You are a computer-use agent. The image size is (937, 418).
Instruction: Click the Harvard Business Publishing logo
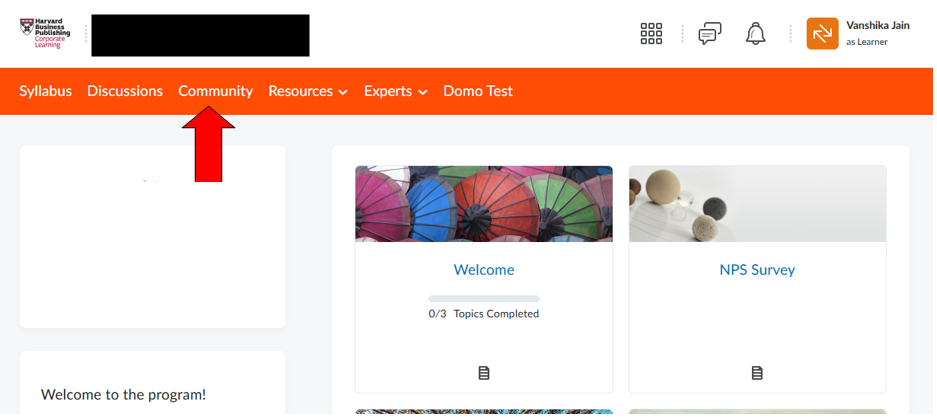(46, 33)
